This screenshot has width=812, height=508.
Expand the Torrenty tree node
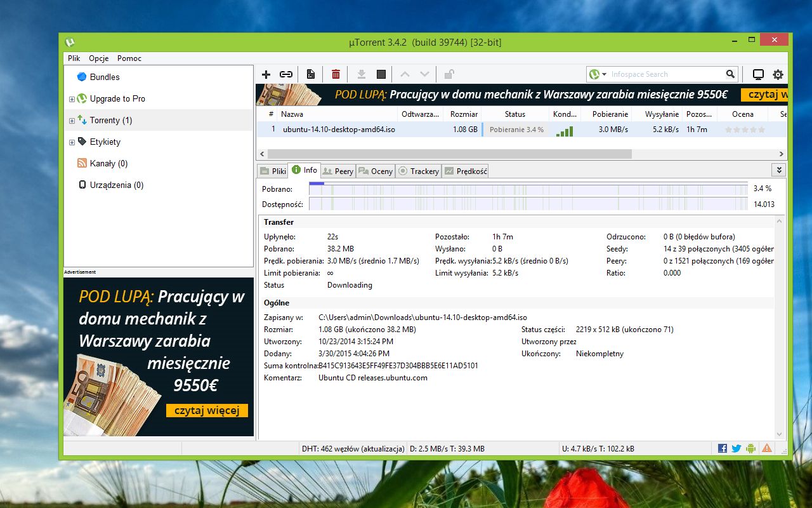[x=72, y=121]
